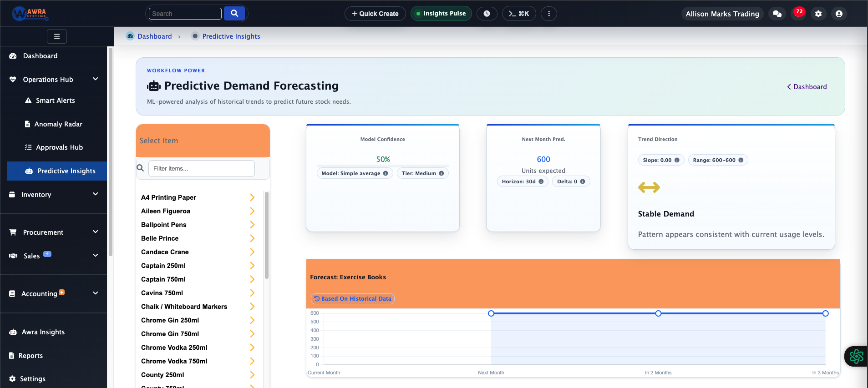Screen dimensions: 868x388
Task: Click Dashboard breadcrumb link
Action: (x=154, y=36)
